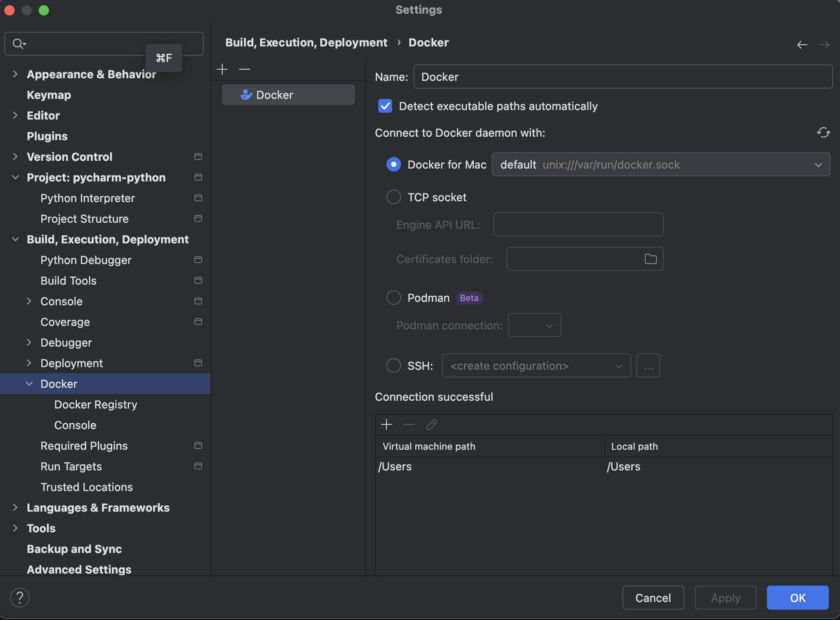840x620 pixels.
Task: Expand Debugger tree node
Action: [29, 342]
